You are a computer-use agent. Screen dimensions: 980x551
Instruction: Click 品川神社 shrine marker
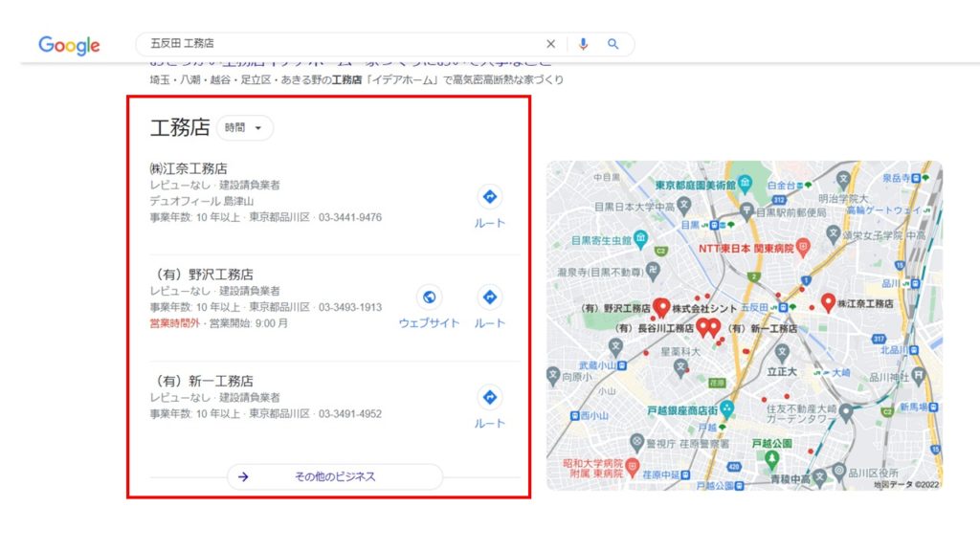(918, 375)
